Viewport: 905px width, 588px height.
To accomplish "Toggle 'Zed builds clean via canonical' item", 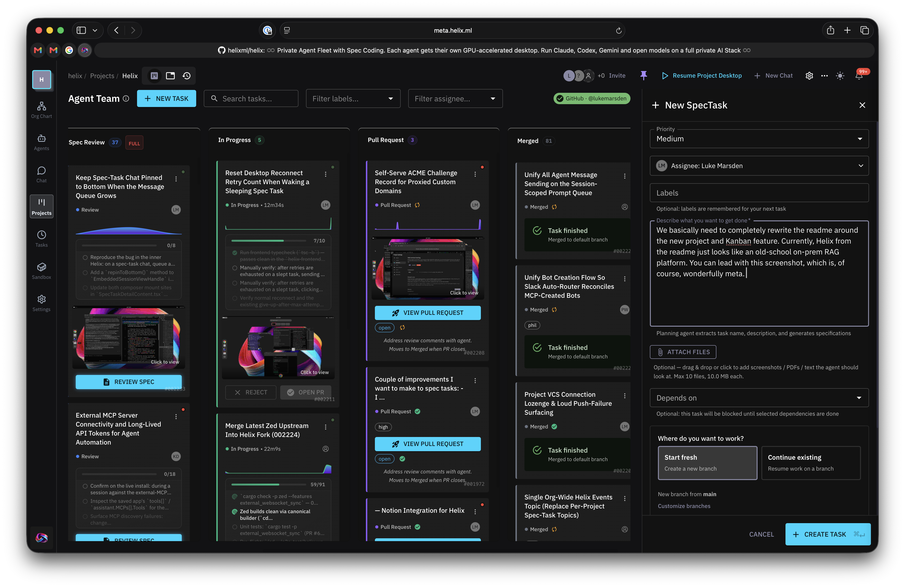I will (x=235, y=512).
